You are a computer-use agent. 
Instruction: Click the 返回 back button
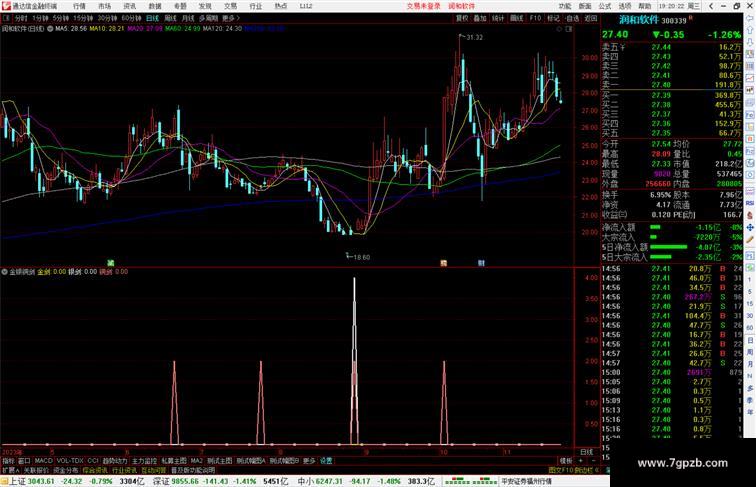[591, 18]
